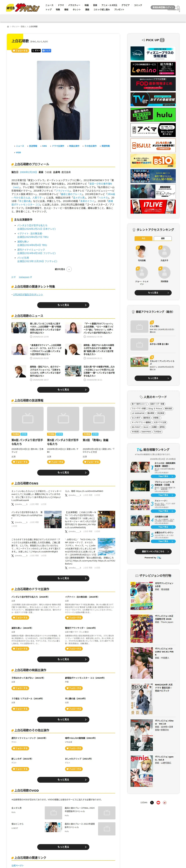Open site search with the magnifier icon
The image size is (186, 868).
coord(178,7)
